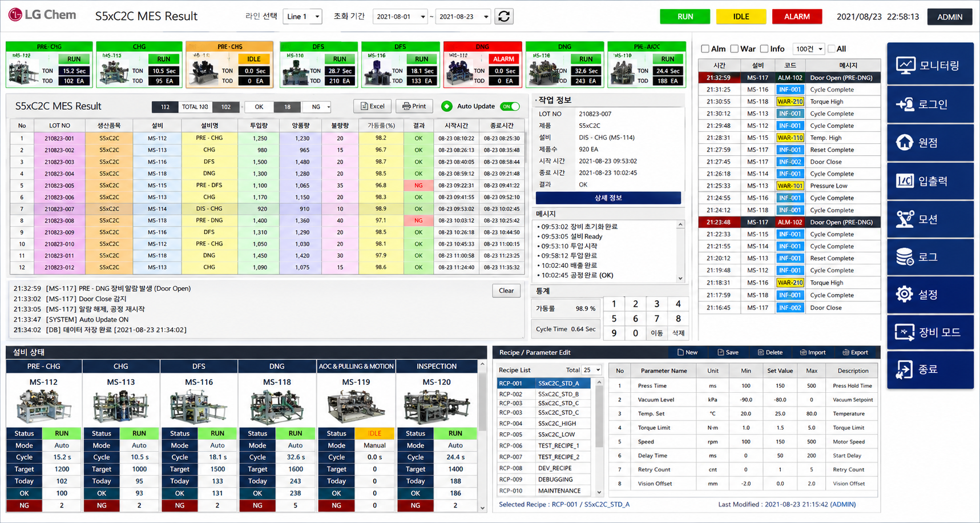Open the DNG ALARM equipment card
This screenshot has width=980, height=523.
(x=482, y=65)
